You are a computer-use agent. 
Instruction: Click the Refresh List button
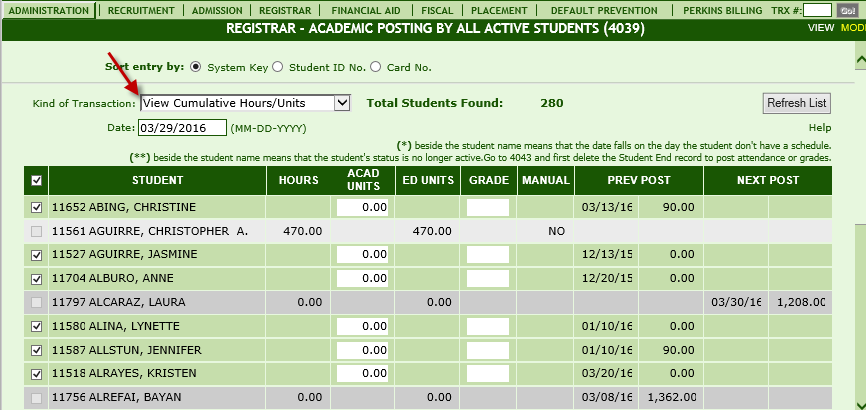(796, 103)
